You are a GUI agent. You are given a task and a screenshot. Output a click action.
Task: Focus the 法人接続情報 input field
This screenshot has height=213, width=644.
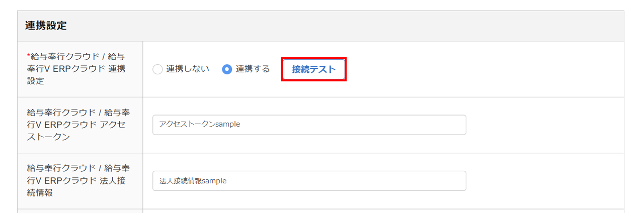(309, 181)
